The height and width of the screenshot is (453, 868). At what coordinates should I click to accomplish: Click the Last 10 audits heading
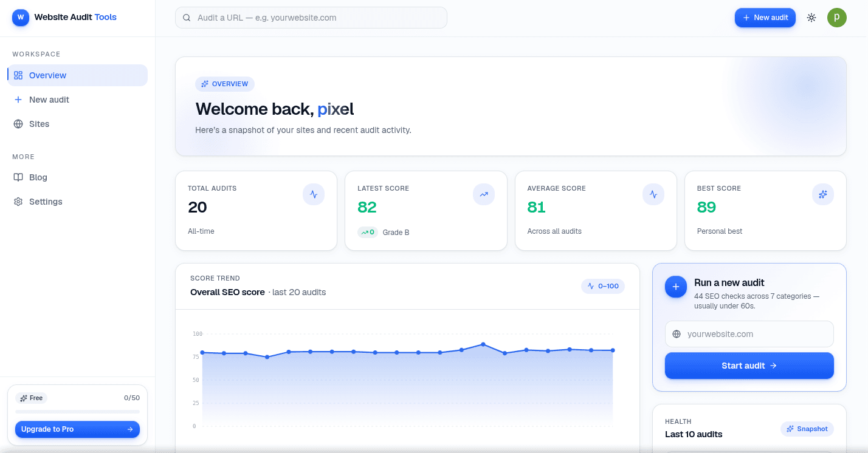pyautogui.click(x=694, y=434)
